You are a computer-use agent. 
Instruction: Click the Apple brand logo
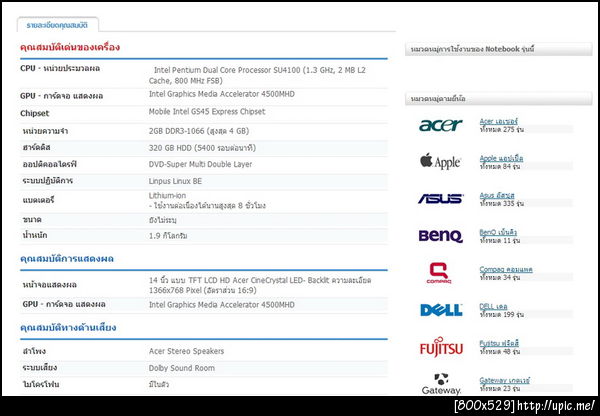tap(440, 162)
